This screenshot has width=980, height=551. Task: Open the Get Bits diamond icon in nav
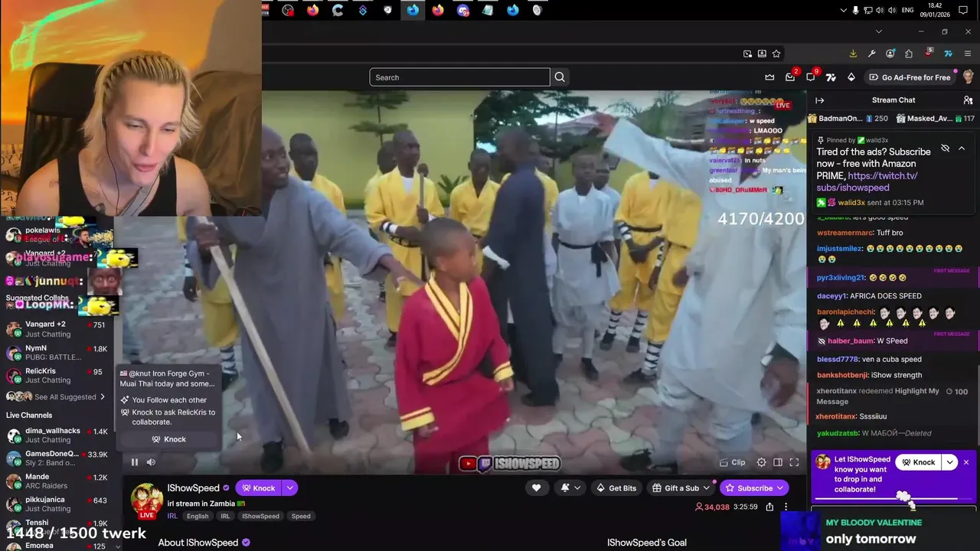point(851,77)
